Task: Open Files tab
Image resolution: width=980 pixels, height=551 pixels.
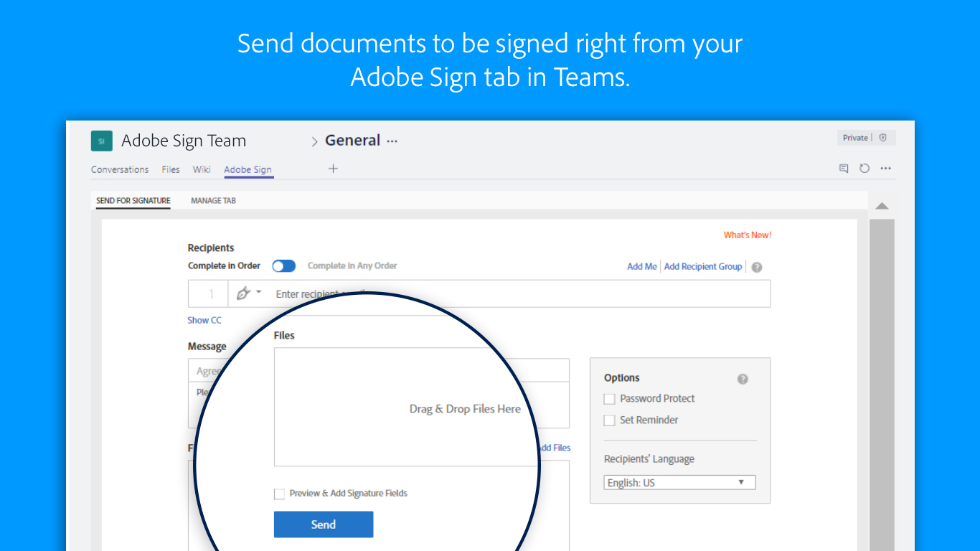Action: click(x=171, y=169)
